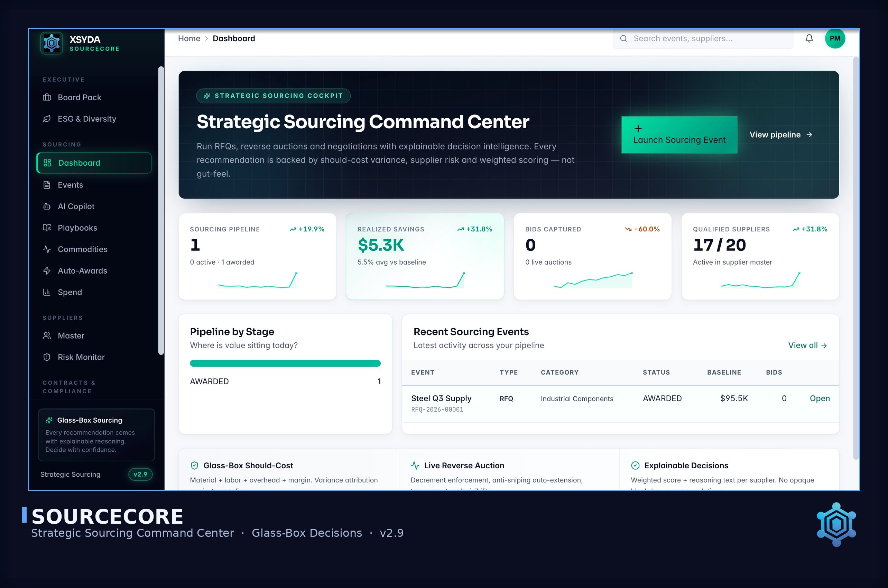
Task: Click the upward trend icon on Qualified Suppliers
Action: click(x=796, y=229)
